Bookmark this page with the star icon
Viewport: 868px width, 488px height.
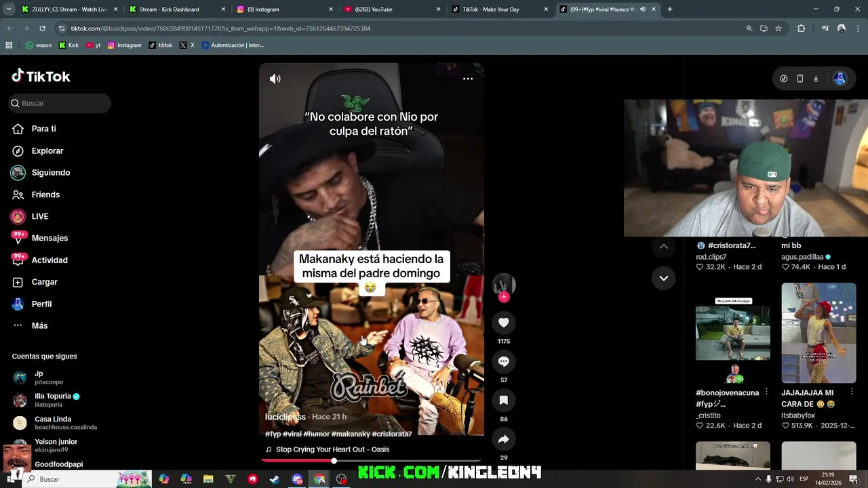click(778, 28)
